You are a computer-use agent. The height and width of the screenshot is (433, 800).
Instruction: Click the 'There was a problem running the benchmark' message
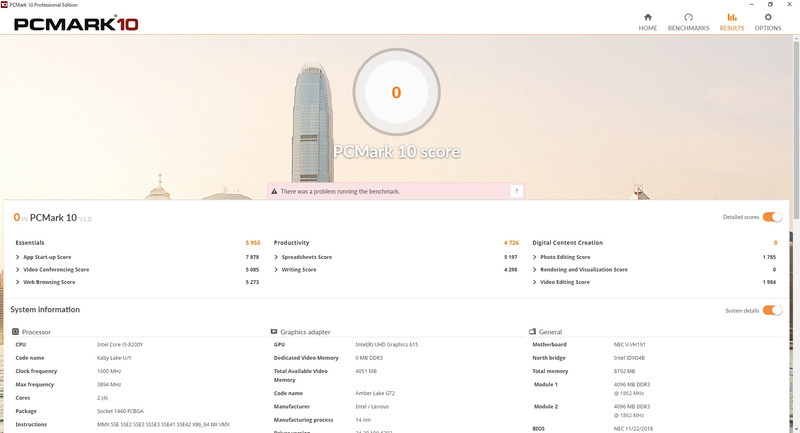(340, 191)
